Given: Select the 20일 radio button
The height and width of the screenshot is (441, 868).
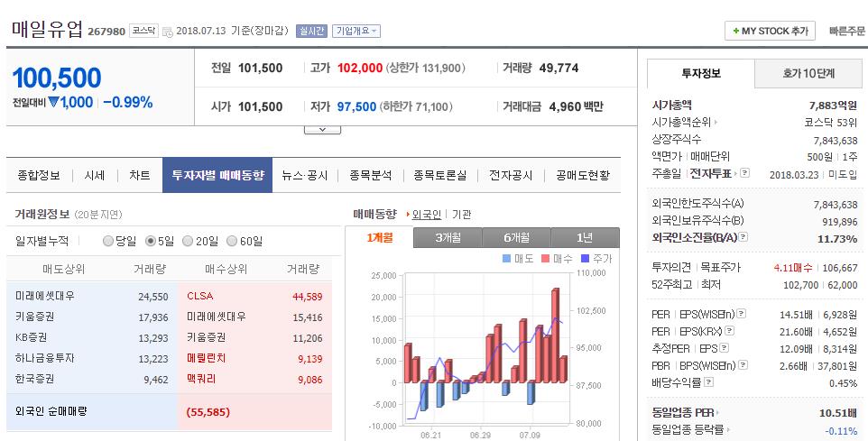Looking at the screenshot, I should click(x=188, y=242).
